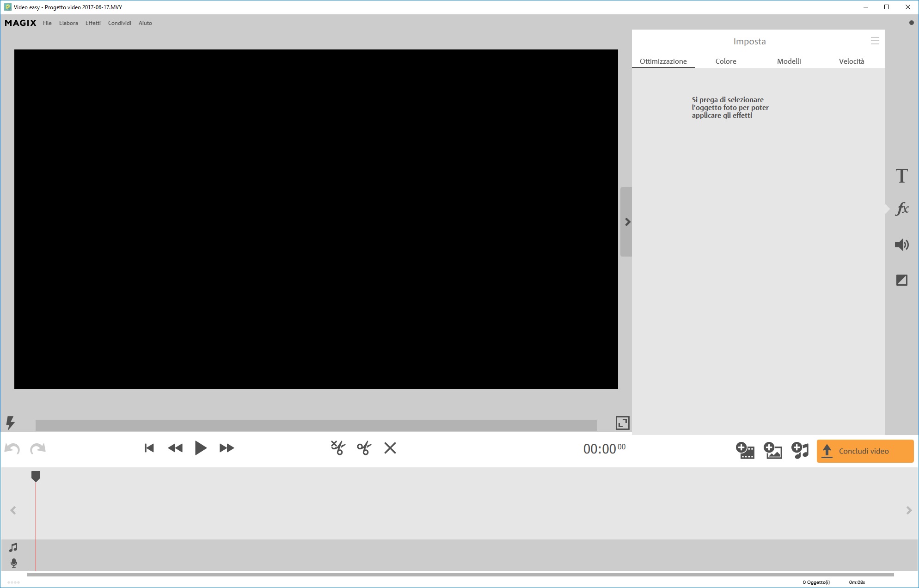This screenshot has width=919, height=588.
Task: Open the Title text tool
Action: (901, 176)
